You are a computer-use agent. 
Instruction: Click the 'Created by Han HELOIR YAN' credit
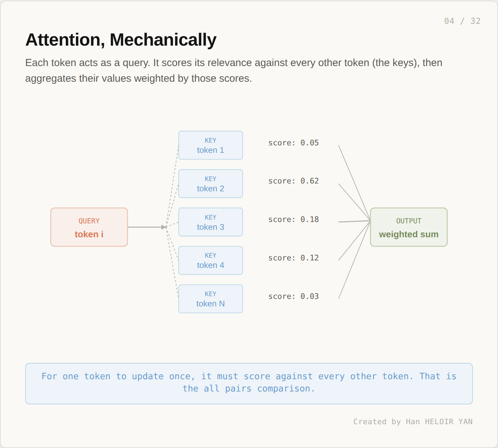(x=413, y=422)
